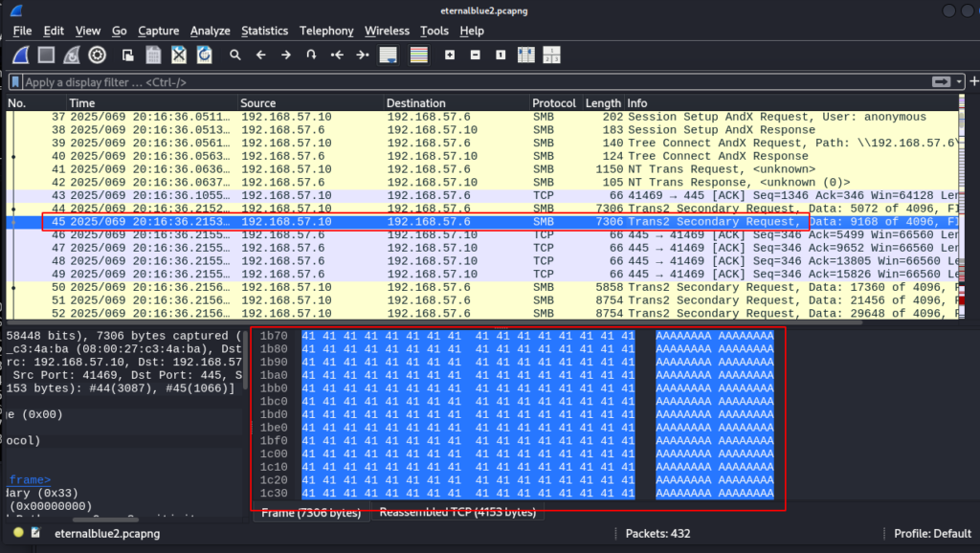Open the File menu

[x=22, y=31]
